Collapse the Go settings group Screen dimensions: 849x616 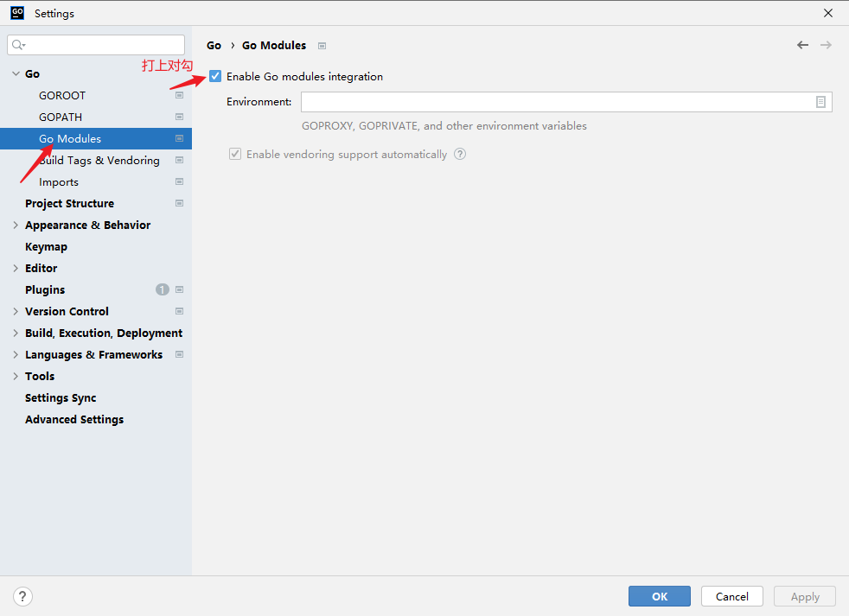(16, 73)
